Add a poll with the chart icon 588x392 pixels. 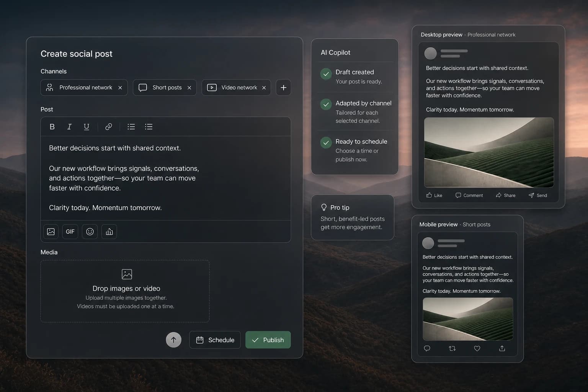109,232
